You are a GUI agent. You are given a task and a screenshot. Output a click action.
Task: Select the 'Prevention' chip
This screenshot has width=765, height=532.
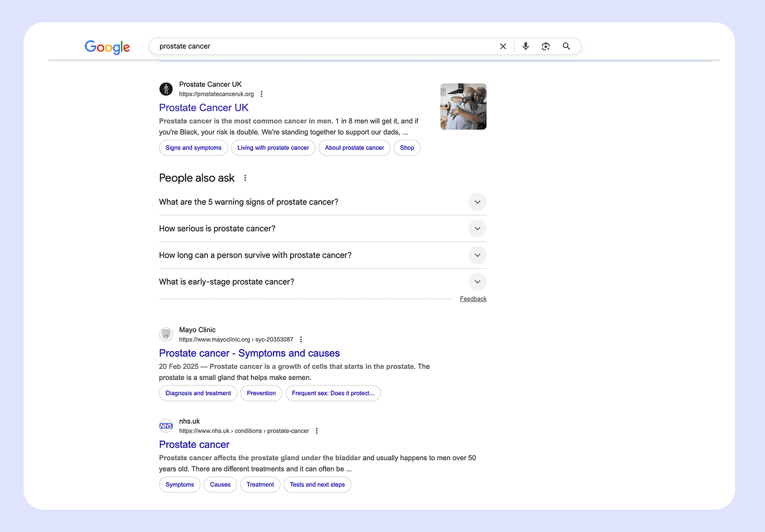click(x=261, y=393)
